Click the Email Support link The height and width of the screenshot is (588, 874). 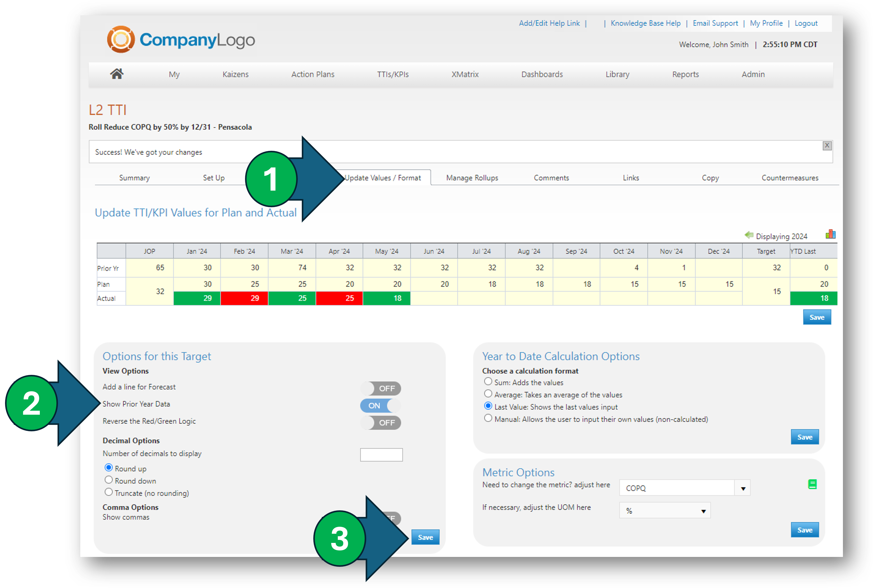point(715,23)
